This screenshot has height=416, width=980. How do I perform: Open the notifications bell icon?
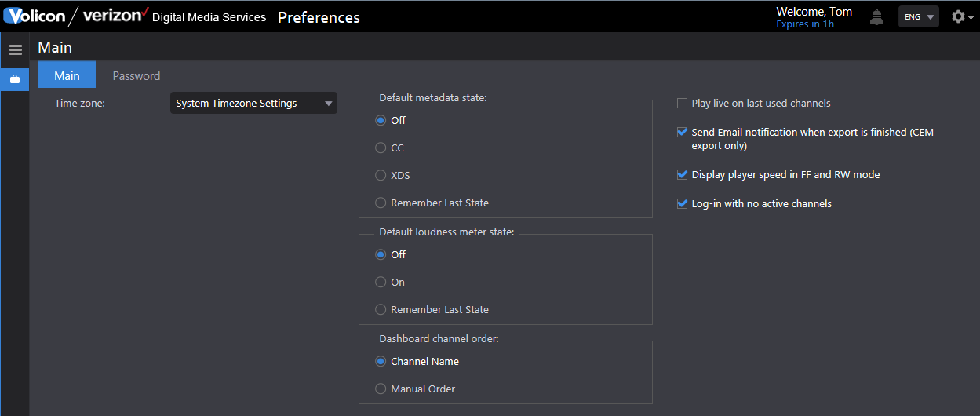pos(877,16)
